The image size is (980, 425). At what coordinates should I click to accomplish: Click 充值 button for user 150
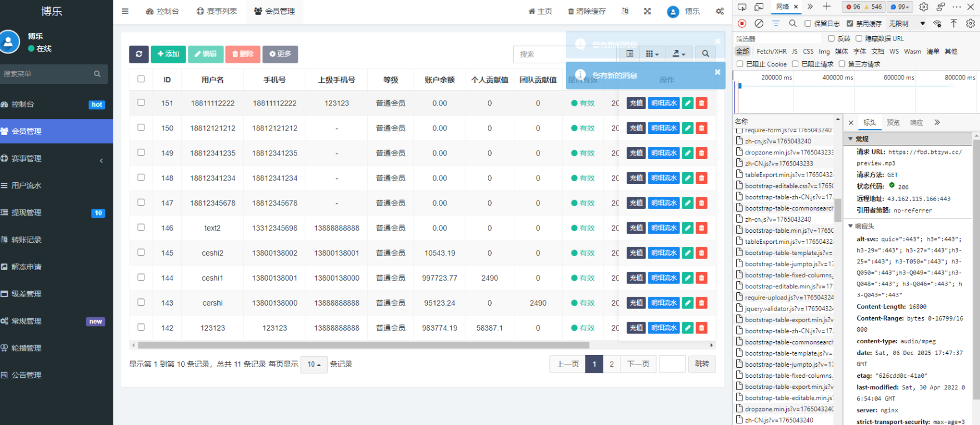coord(636,128)
